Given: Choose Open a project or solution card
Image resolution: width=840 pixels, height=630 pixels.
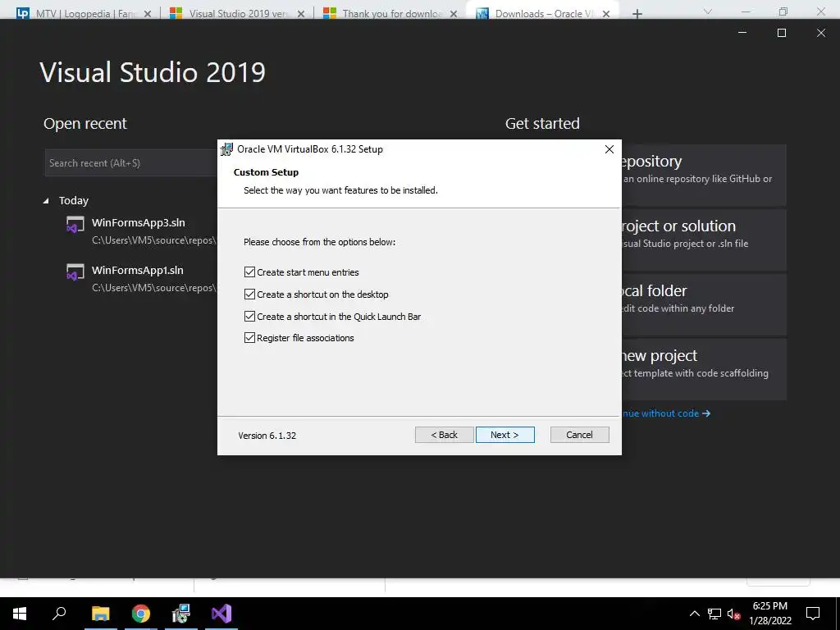Looking at the screenshot, I should [704, 240].
